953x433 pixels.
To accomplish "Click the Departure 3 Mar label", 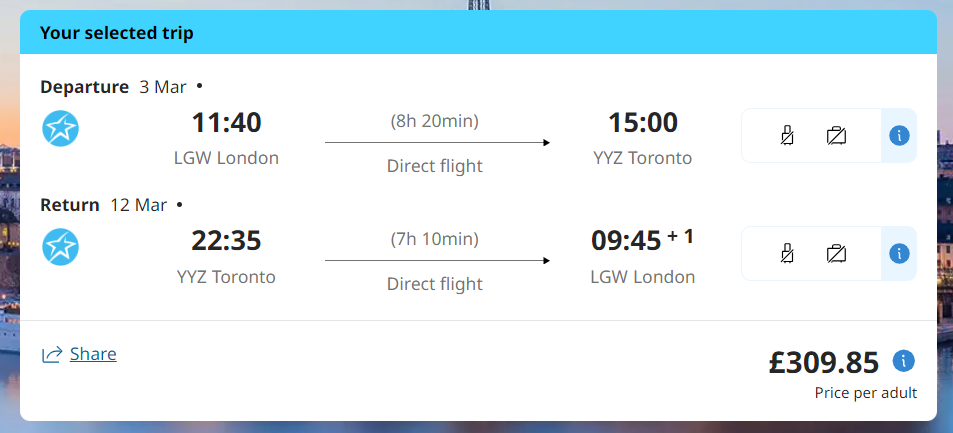I will [x=113, y=86].
